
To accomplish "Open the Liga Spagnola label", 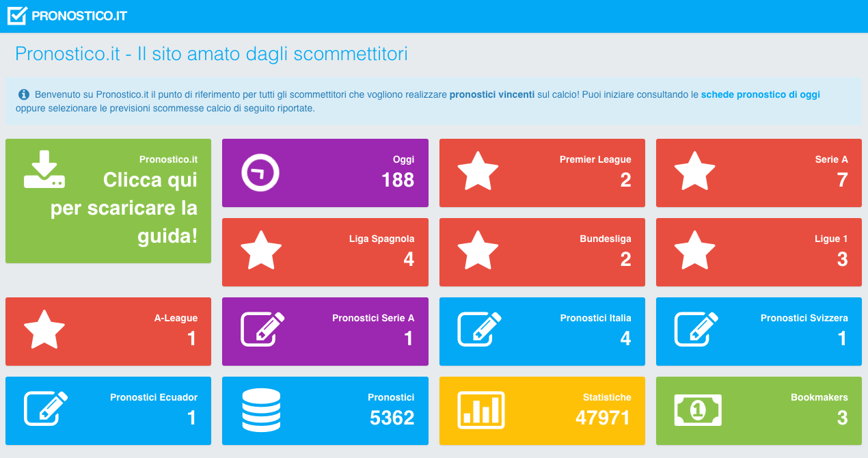I will 382,239.
